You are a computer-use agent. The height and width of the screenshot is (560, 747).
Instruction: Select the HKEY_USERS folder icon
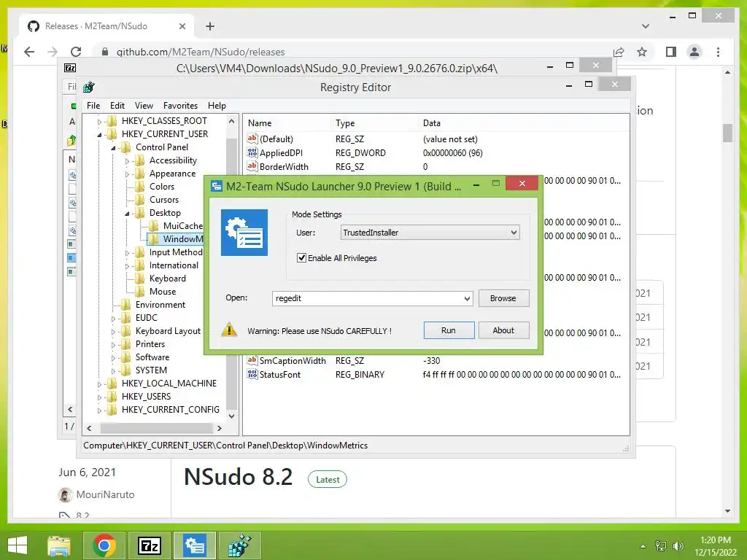(x=112, y=397)
